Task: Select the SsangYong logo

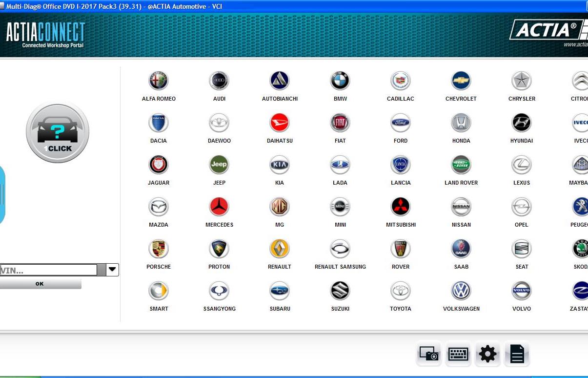Action: point(219,291)
